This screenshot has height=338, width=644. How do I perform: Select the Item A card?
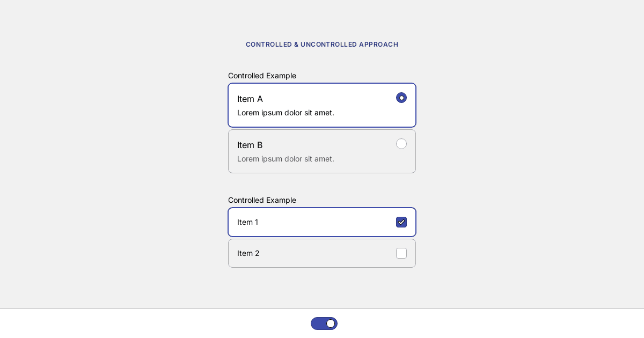(322, 105)
